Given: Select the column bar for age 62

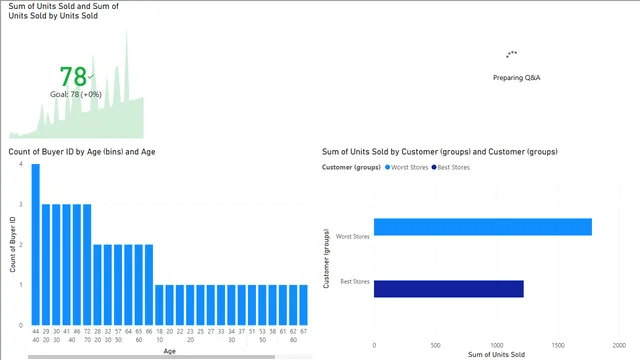Looking at the screenshot, I should (293, 305).
